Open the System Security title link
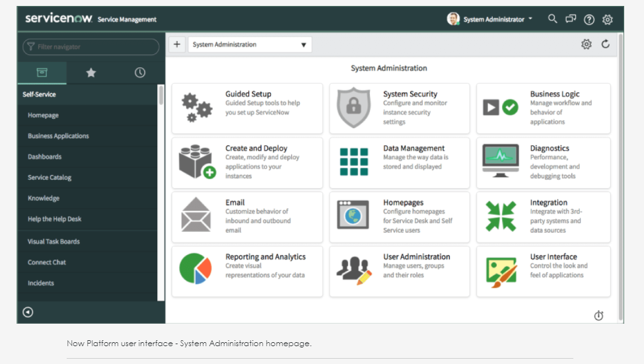 tap(410, 94)
